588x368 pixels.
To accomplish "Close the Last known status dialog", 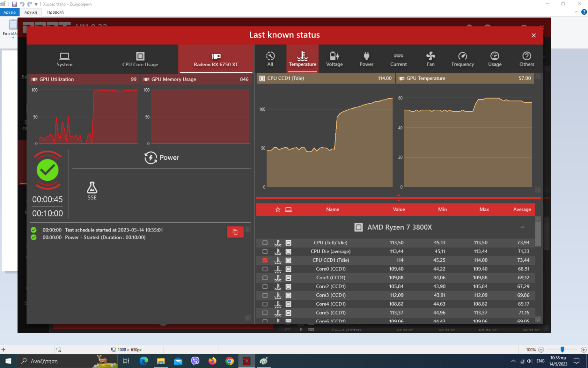I will click(x=534, y=35).
